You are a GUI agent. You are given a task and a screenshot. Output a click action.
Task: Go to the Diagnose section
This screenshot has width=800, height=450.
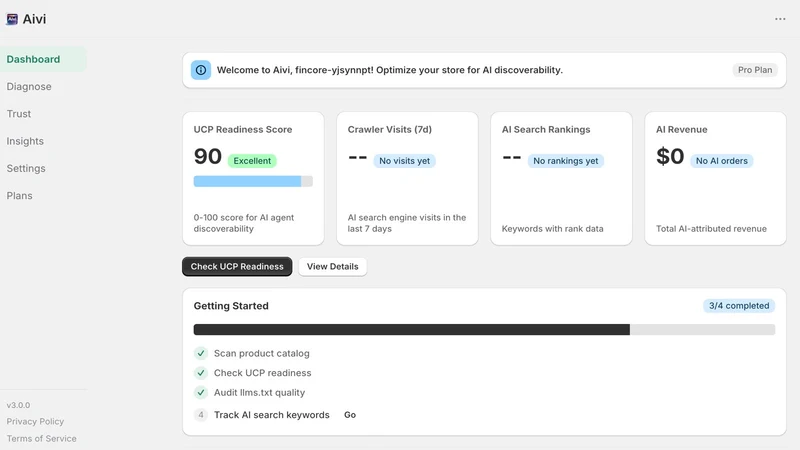(x=29, y=87)
